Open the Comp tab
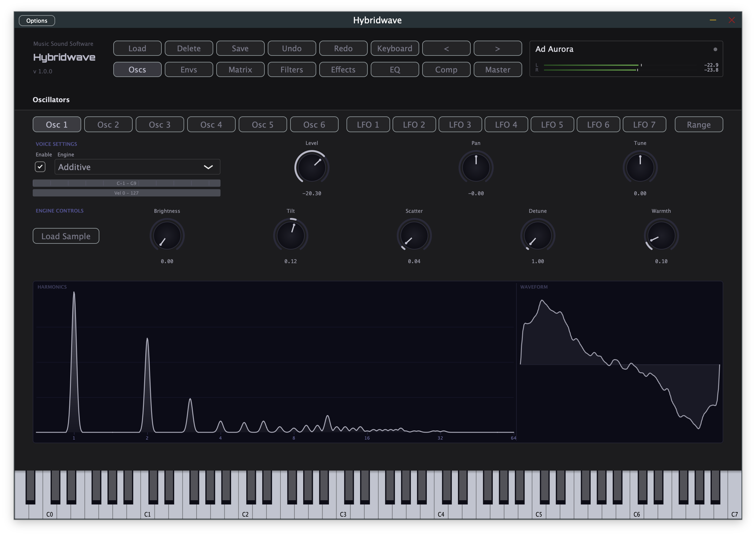The image size is (756, 536). [446, 69]
